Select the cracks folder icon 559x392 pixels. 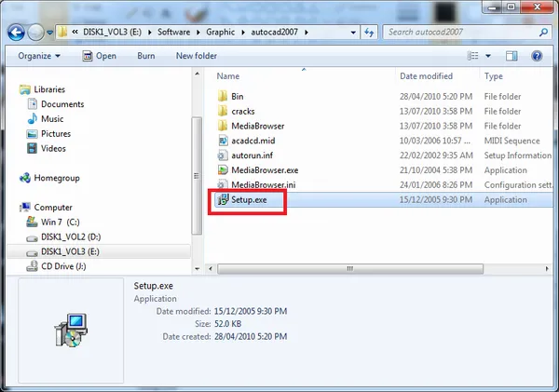tap(223, 111)
